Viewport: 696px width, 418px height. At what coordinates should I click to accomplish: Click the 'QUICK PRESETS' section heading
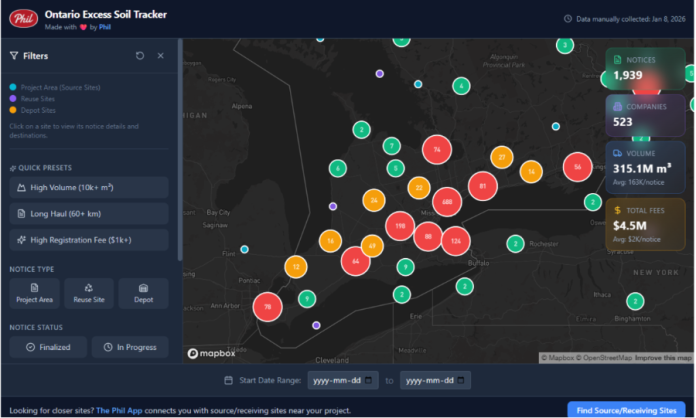click(45, 168)
